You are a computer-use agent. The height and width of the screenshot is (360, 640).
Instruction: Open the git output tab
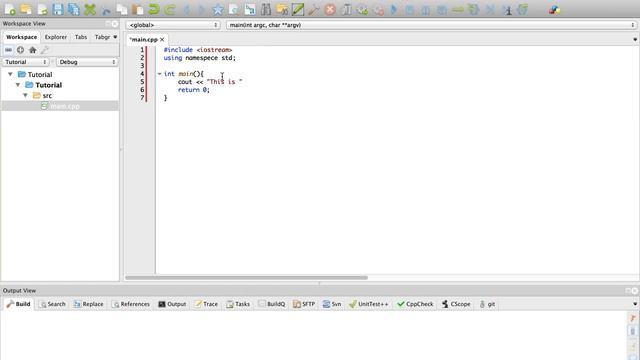click(x=487, y=304)
